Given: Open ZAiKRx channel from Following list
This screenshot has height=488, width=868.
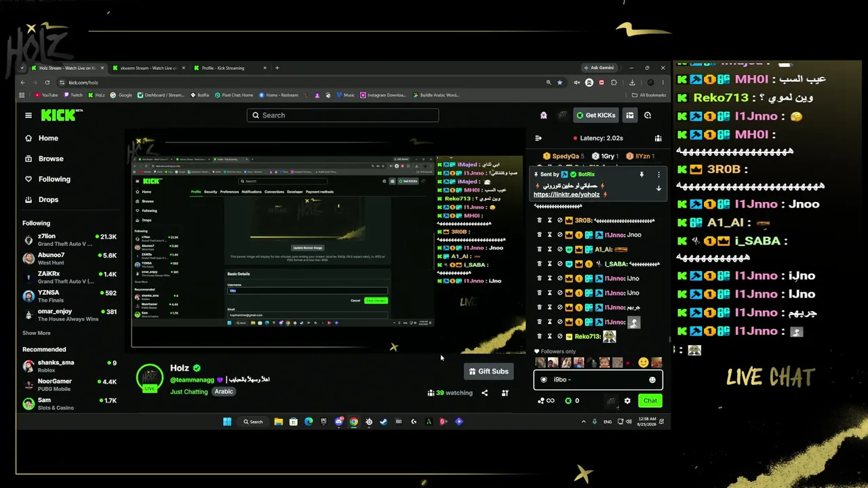Looking at the screenshot, I should click(x=69, y=277).
